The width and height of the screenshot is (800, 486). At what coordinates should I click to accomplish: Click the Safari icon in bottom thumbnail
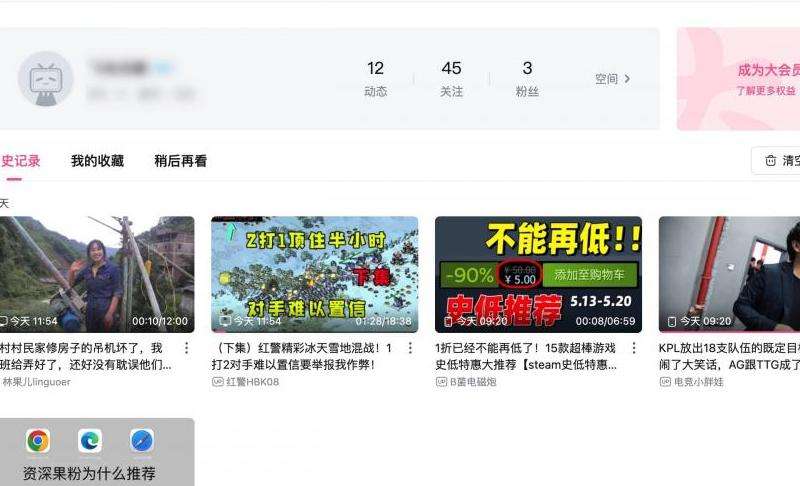coord(142,441)
